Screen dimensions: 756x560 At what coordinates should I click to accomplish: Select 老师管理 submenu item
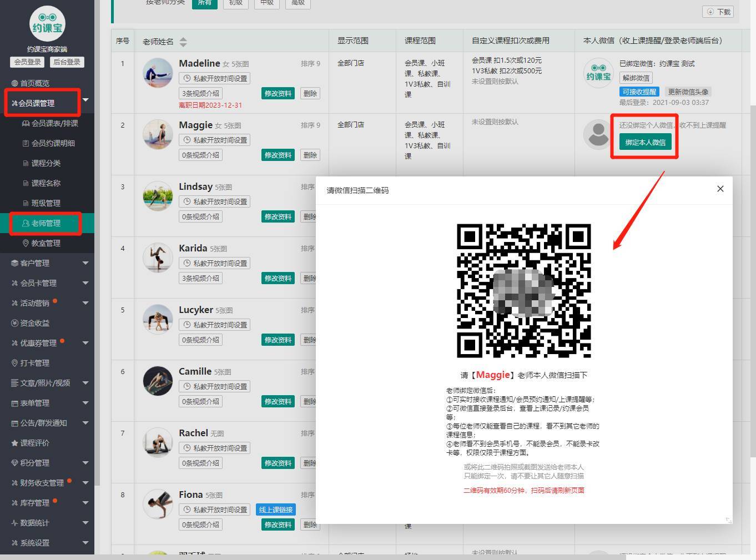point(46,223)
